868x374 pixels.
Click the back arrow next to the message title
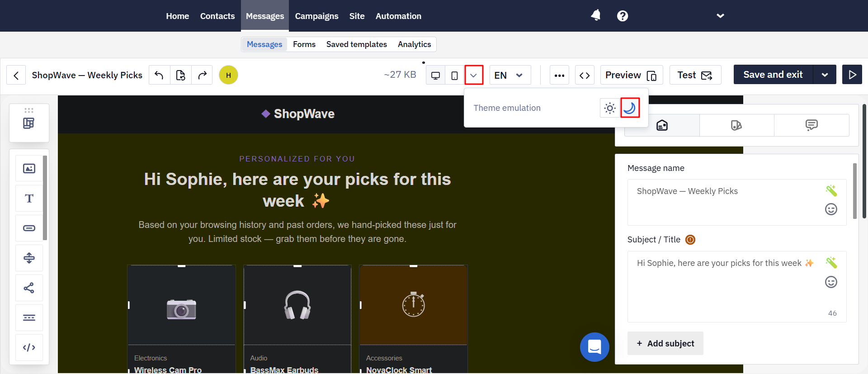tap(16, 75)
